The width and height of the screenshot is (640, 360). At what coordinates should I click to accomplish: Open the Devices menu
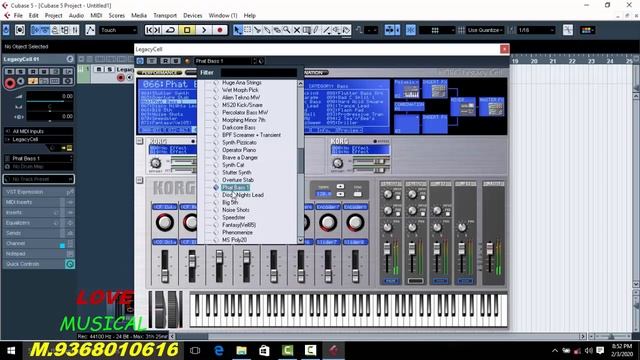(x=193, y=16)
